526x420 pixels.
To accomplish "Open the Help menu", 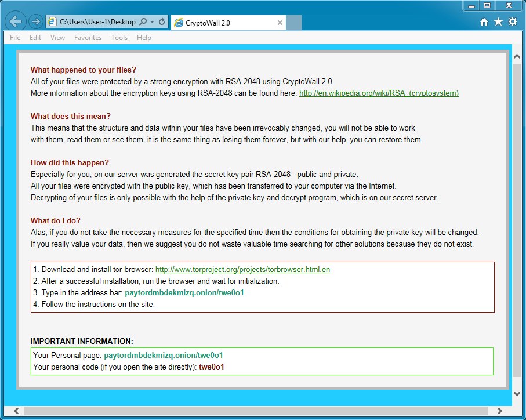I will (144, 38).
